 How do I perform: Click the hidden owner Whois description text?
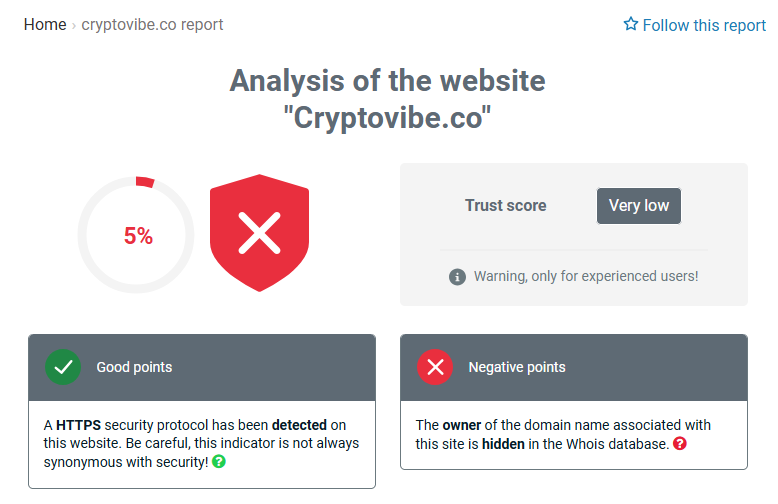coord(563,434)
